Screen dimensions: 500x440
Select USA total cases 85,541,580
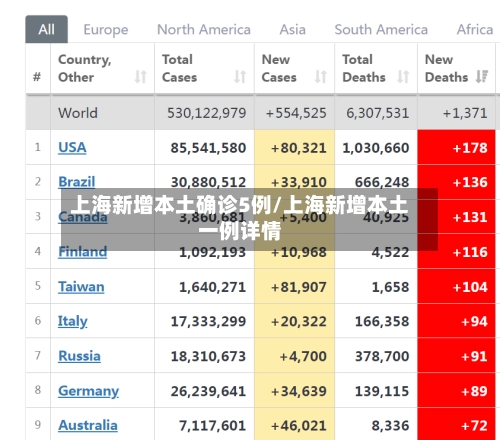point(208,148)
